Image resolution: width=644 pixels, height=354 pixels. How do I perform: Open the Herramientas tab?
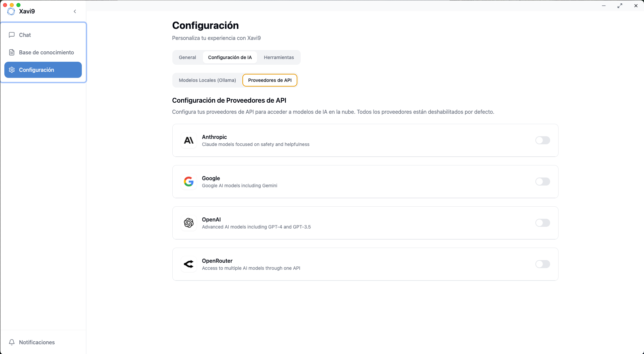coord(279,57)
